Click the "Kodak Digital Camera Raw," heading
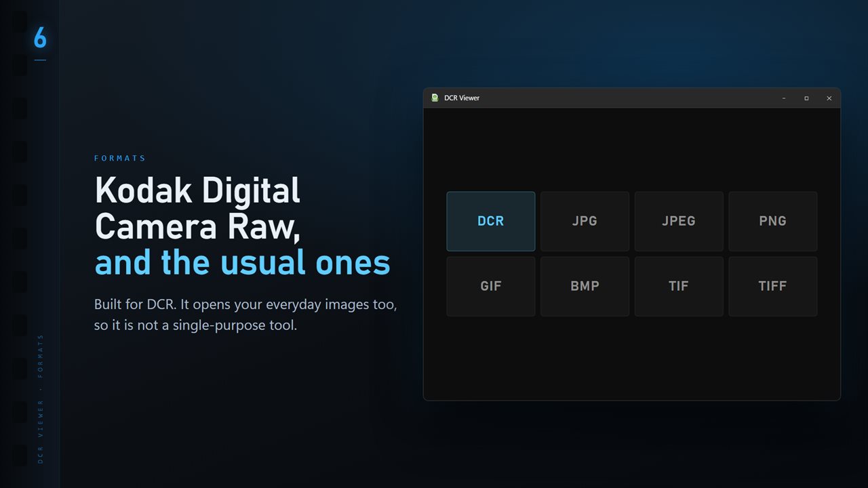Viewport: 868px width, 488px height. pyautogui.click(x=197, y=208)
